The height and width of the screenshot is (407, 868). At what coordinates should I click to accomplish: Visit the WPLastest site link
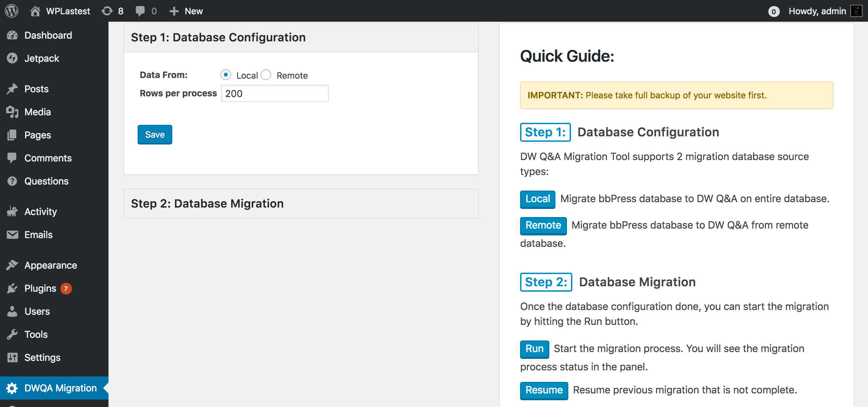click(x=68, y=11)
